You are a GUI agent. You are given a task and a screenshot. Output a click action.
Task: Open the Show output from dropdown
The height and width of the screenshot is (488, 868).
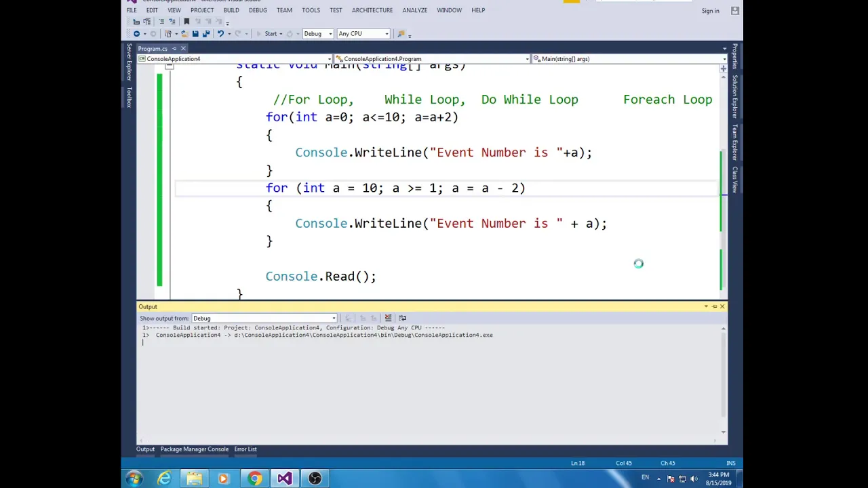pyautogui.click(x=264, y=318)
